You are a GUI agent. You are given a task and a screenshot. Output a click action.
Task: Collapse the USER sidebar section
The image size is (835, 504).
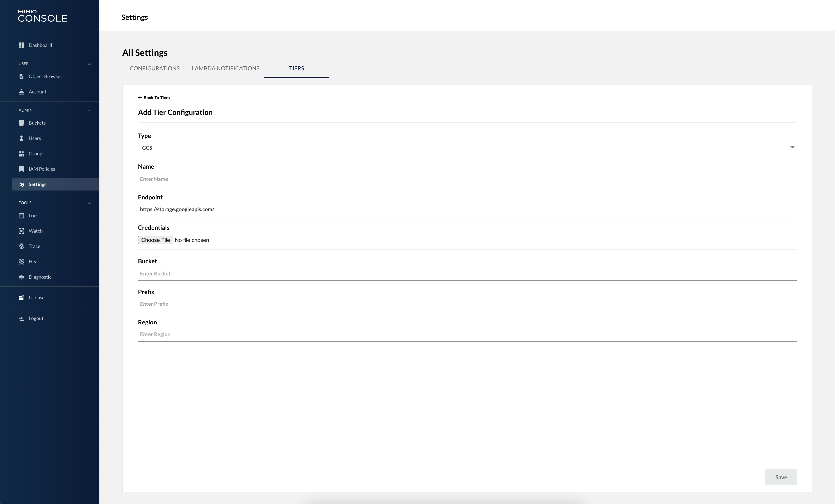[89, 64]
